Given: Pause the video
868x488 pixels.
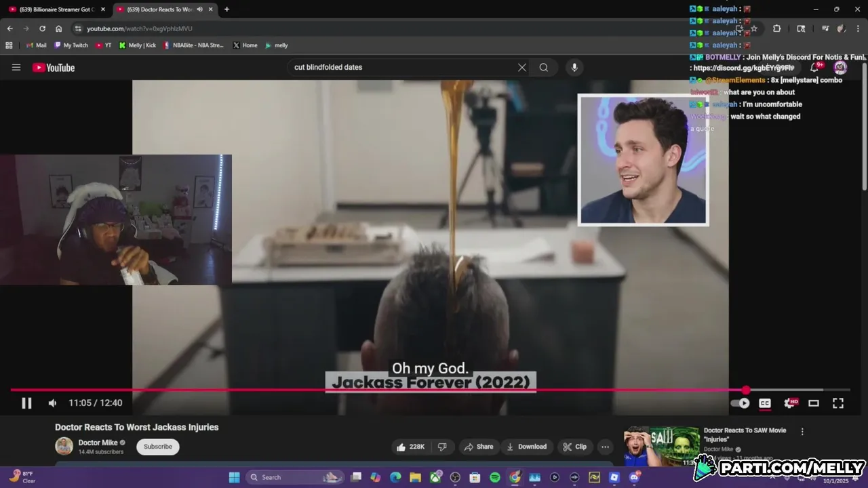Looking at the screenshot, I should [x=26, y=403].
